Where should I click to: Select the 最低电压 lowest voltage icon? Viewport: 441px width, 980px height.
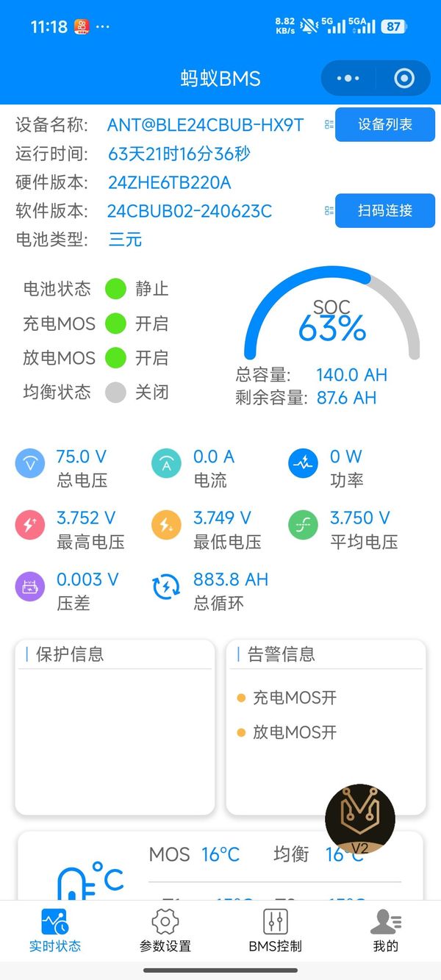pyautogui.click(x=166, y=526)
